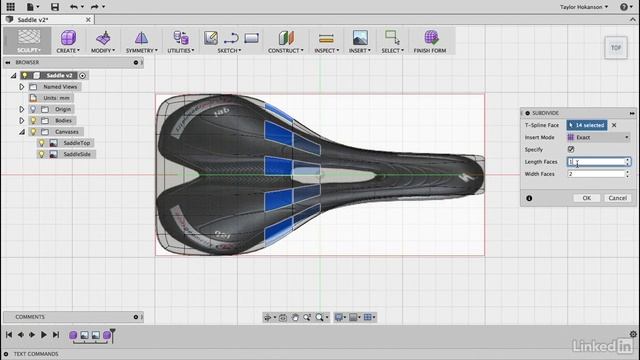This screenshot has width=640, height=360.
Task: Click the TOP face of ViewCube
Action: (x=616, y=48)
